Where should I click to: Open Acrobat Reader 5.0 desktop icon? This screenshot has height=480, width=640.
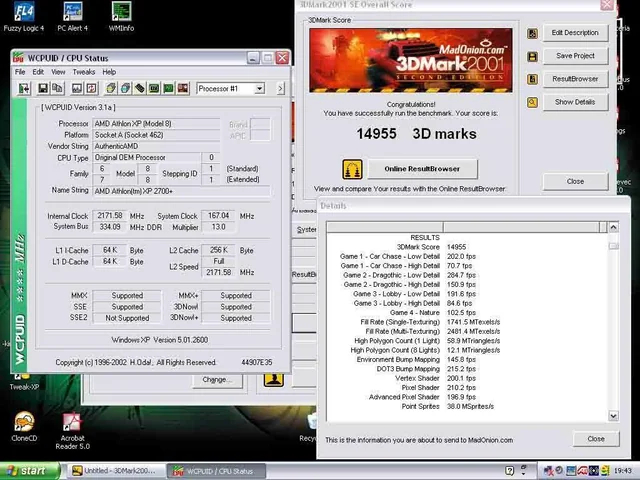(72, 431)
